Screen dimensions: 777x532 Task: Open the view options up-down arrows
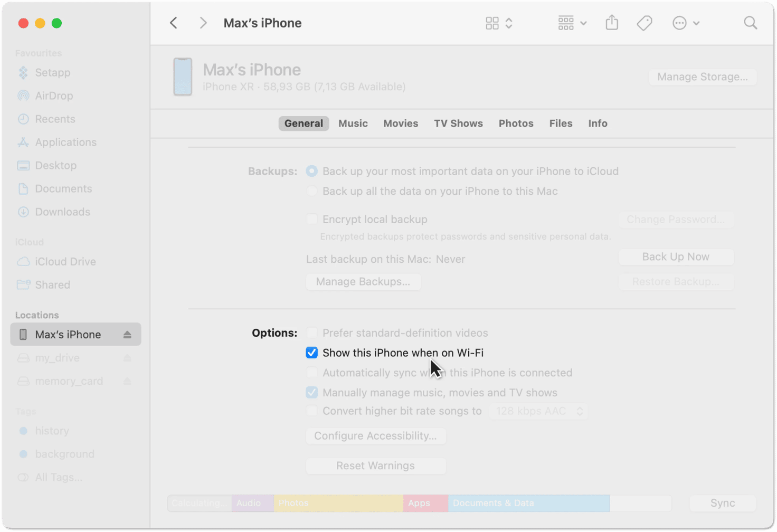pos(509,23)
